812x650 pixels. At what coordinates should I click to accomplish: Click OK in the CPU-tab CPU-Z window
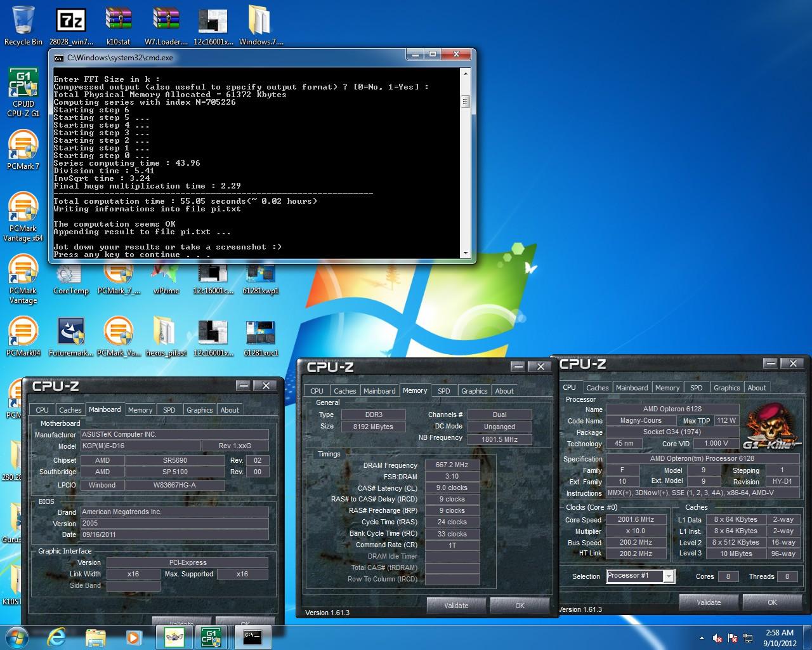772,602
